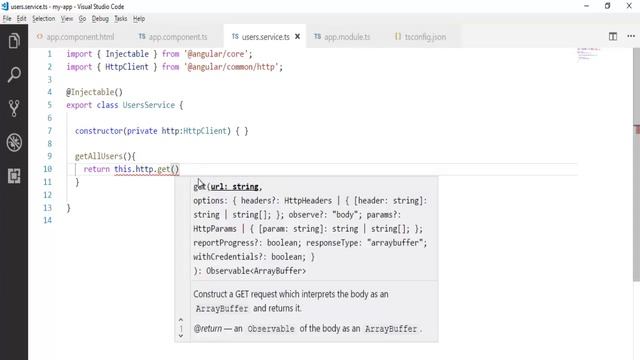Click the 'HttpClient' import on line 2
This screenshot has width=640, height=360.
point(127,67)
